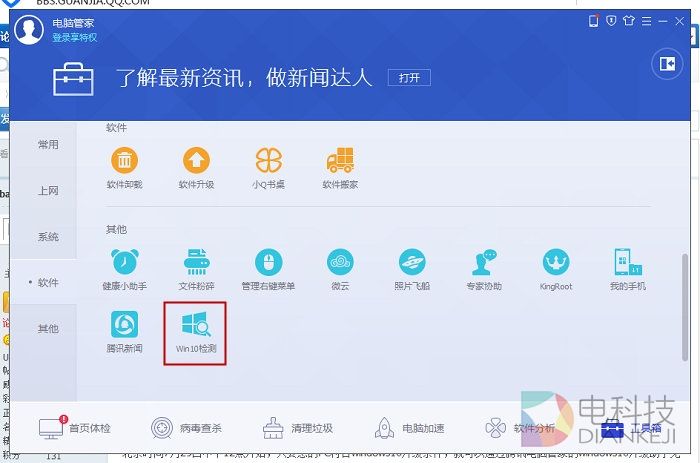The height and width of the screenshot is (463, 700).
Task: Select the 系统 sidebar category
Action: click(43, 237)
